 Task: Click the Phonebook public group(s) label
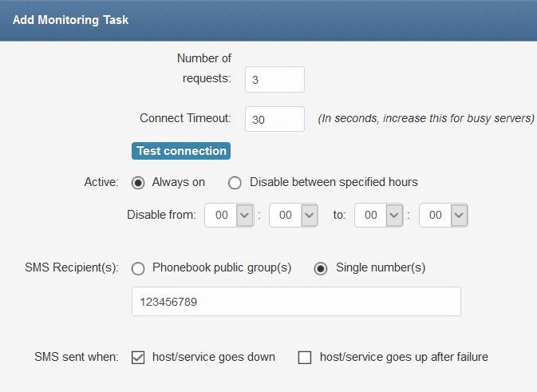point(222,267)
